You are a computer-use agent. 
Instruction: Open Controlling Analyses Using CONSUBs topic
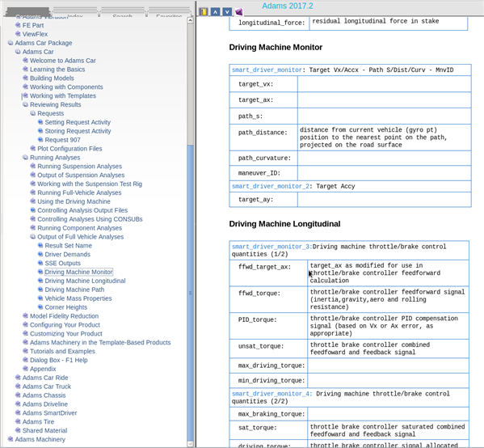tap(90, 219)
